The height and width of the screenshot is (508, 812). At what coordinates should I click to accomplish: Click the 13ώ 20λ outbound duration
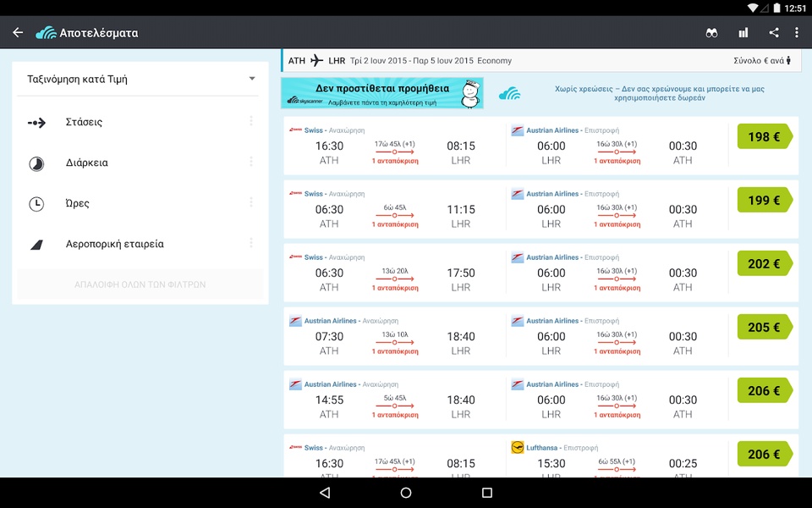coord(395,271)
